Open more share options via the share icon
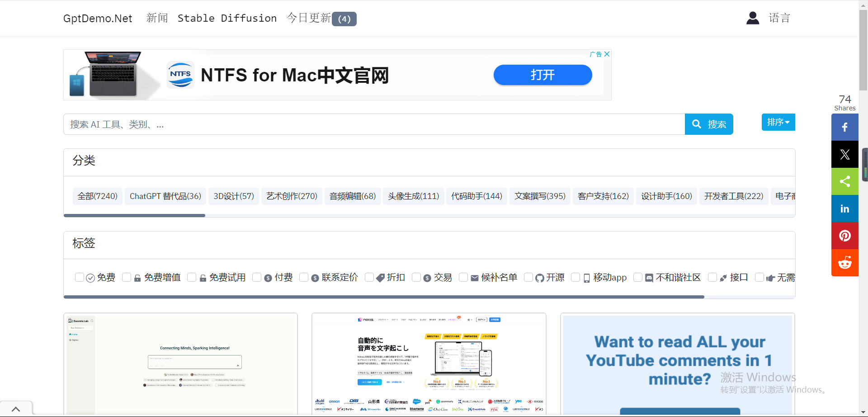Screen dimensions: 868x417 (844, 181)
